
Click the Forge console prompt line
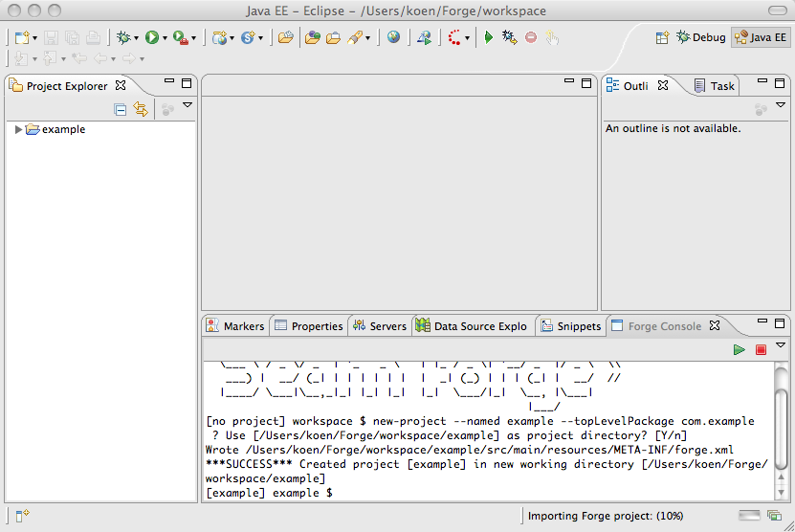click(269, 493)
